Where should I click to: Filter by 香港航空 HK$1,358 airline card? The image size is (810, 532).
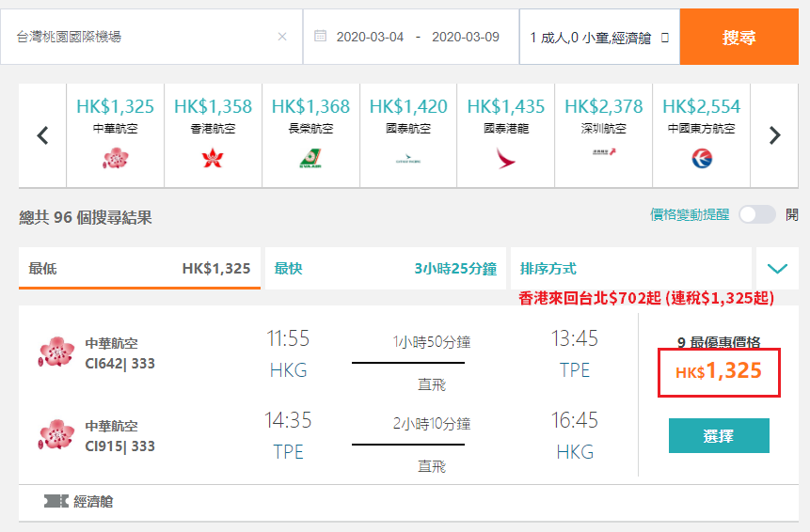[x=213, y=135]
